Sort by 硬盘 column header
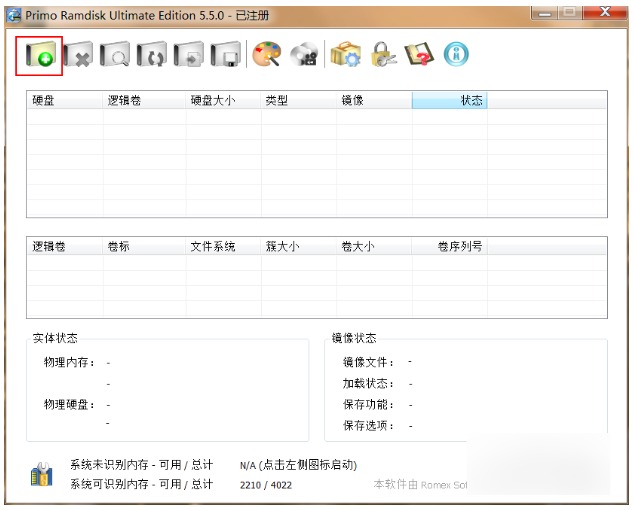The width and height of the screenshot is (634, 510). 65,100
